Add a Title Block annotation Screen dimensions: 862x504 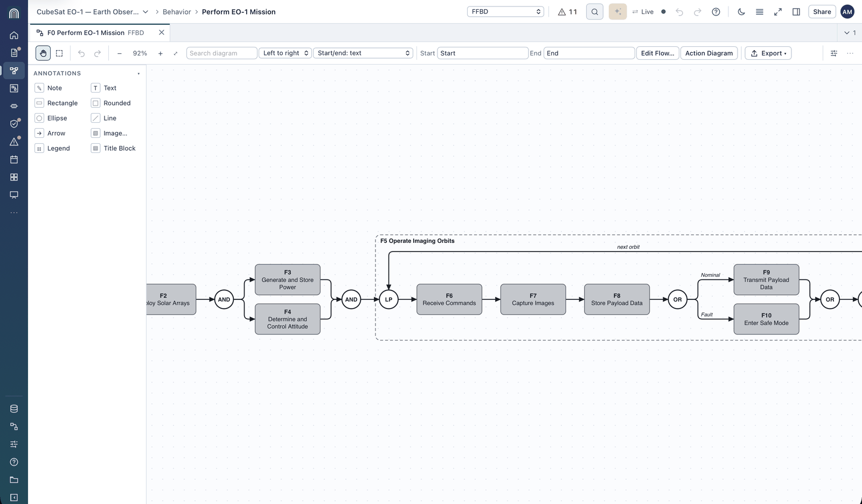[x=114, y=148]
